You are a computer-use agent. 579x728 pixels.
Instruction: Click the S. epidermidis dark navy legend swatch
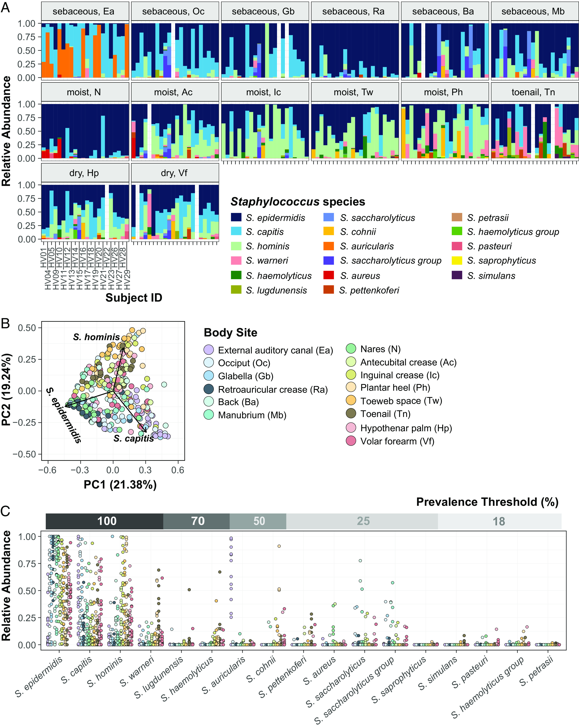[x=236, y=217]
